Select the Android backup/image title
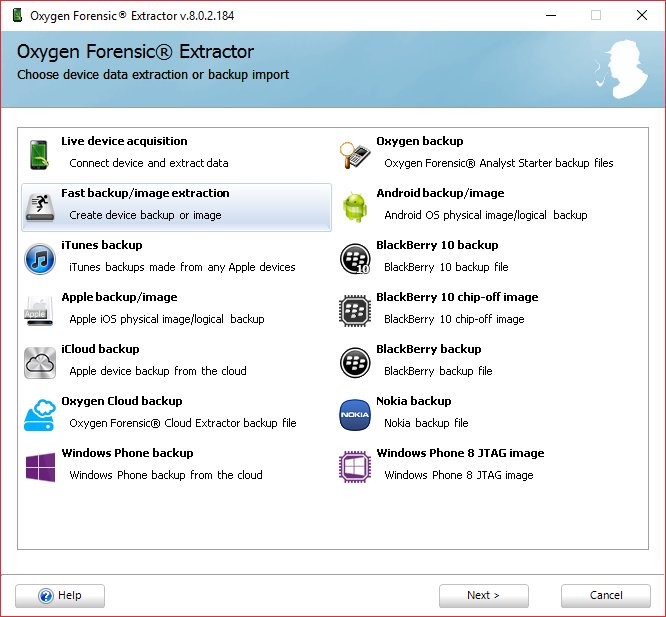 tap(440, 193)
